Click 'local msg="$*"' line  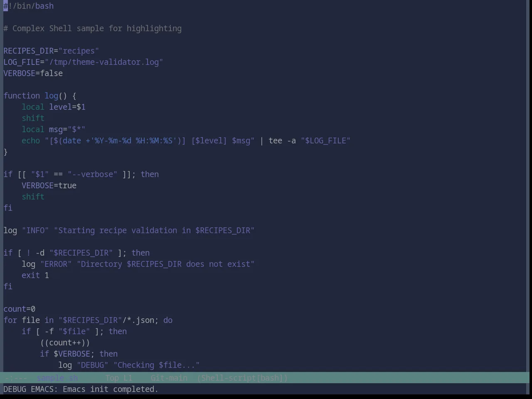pyautogui.click(x=54, y=130)
